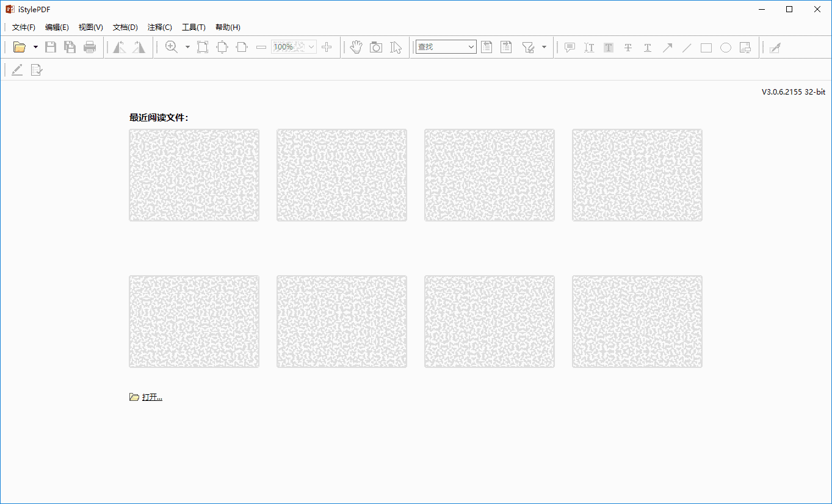The image size is (832, 504).
Task: Open the 注释(C) menu
Action: (160, 27)
